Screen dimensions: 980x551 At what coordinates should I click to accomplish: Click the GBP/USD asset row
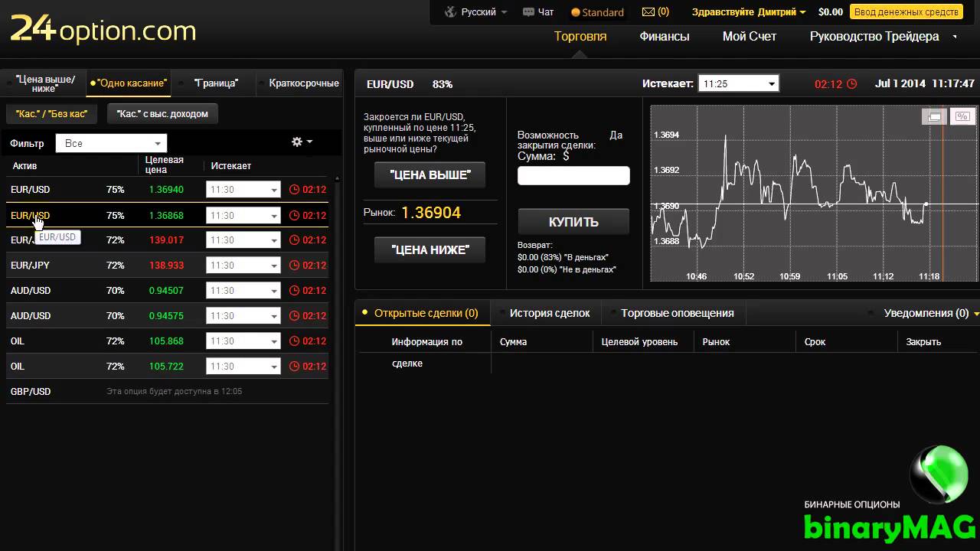point(167,392)
